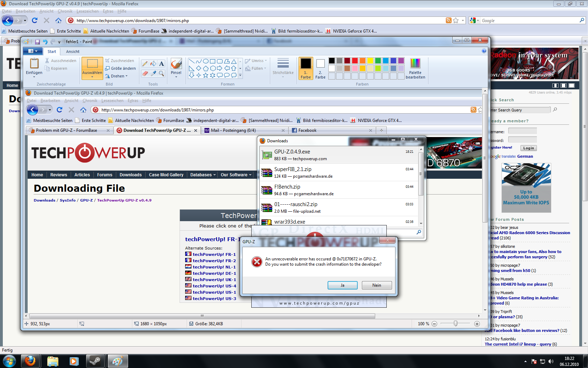Switch to the Ansicht ribbon tab in Paint

click(73, 52)
